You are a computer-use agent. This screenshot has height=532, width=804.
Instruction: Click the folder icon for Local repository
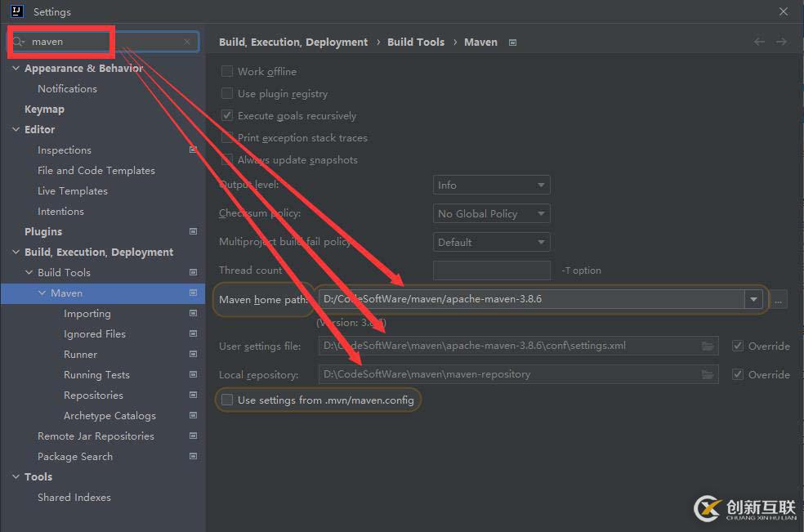708,374
